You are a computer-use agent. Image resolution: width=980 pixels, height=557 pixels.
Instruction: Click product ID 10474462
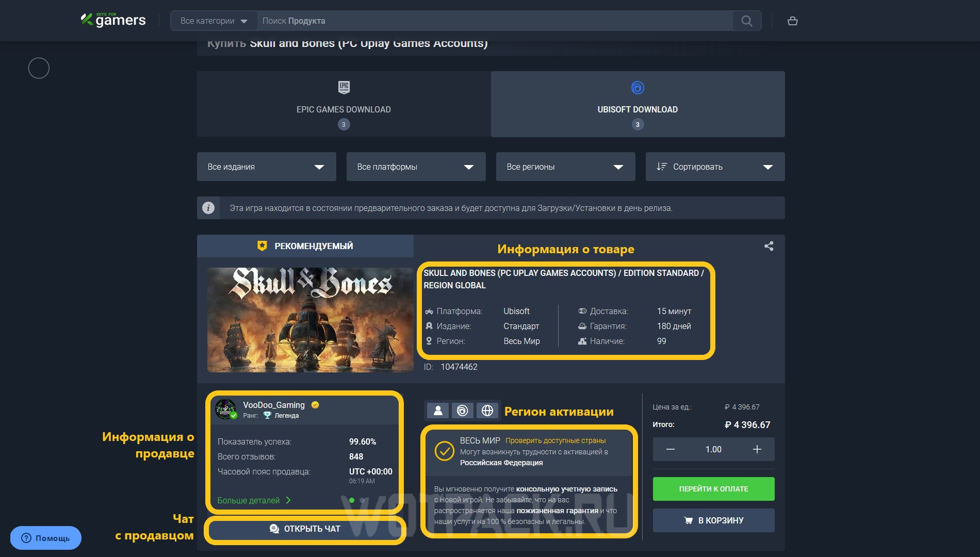[459, 367]
